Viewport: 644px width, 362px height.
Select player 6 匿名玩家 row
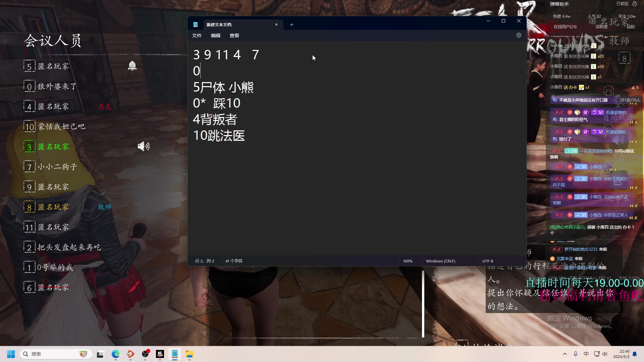point(47,288)
